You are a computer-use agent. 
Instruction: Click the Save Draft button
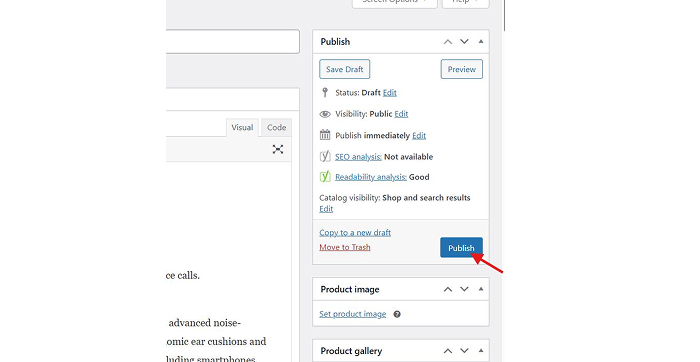pos(344,69)
